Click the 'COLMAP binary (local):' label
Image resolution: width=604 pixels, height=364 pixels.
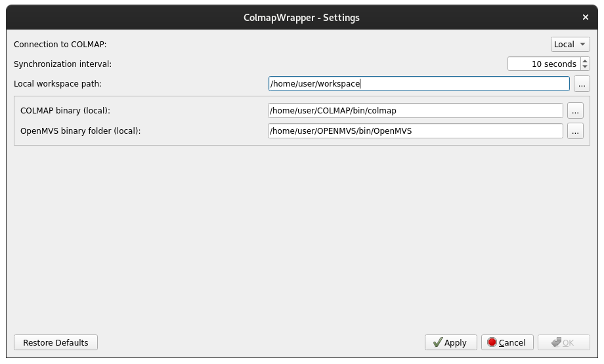(66, 111)
